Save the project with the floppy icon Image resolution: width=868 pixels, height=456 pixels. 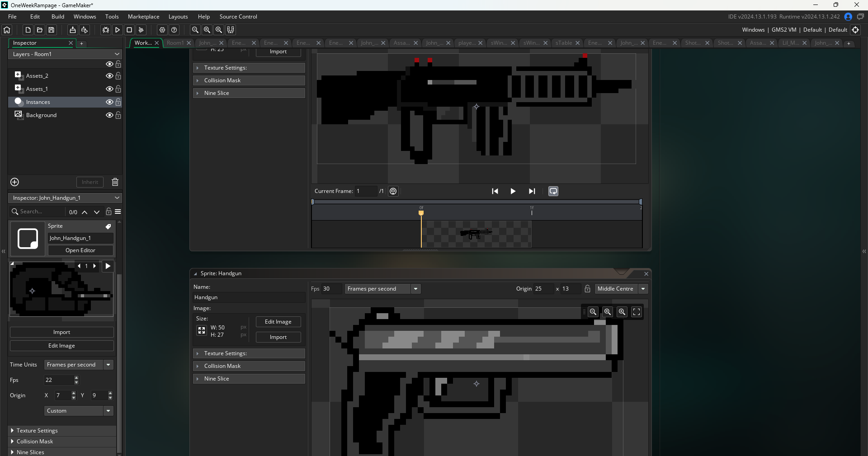pyautogui.click(x=52, y=30)
